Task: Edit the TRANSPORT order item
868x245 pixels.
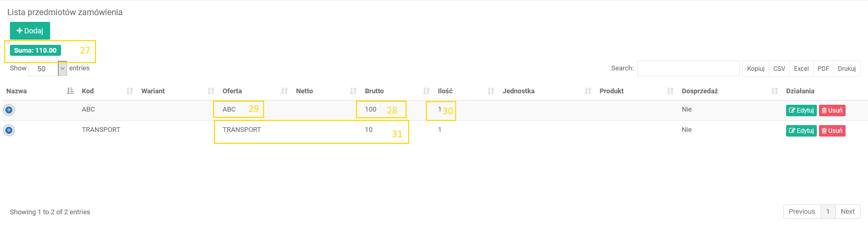Action: [801, 131]
